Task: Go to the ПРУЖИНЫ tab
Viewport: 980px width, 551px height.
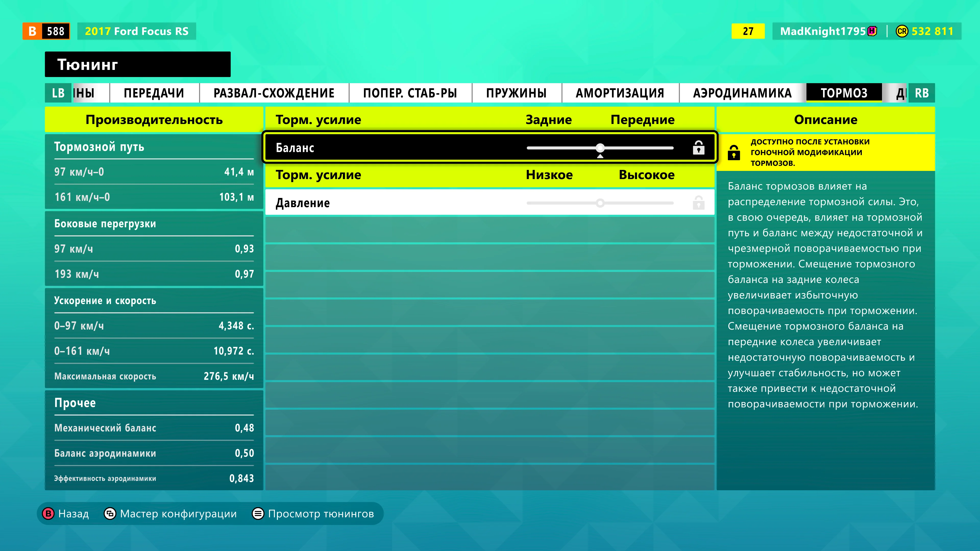Action: (517, 93)
